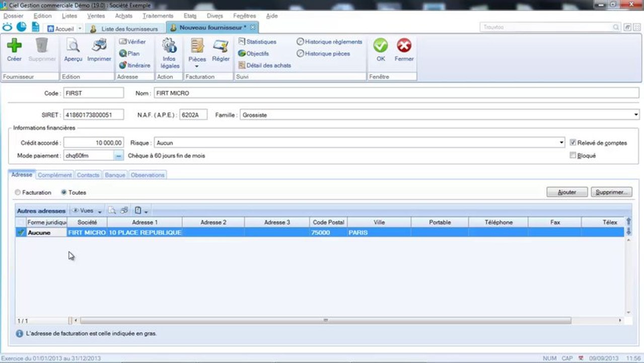Switch to Liste des fournisseurs tab
The height and width of the screenshot is (363, 644).
[125, 29]
